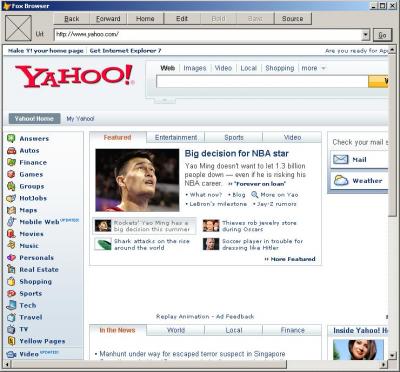The height and width of the screenshot is (372, 400).
Task: Switch to the Entertainment tab
Action: tap(176, 137)
